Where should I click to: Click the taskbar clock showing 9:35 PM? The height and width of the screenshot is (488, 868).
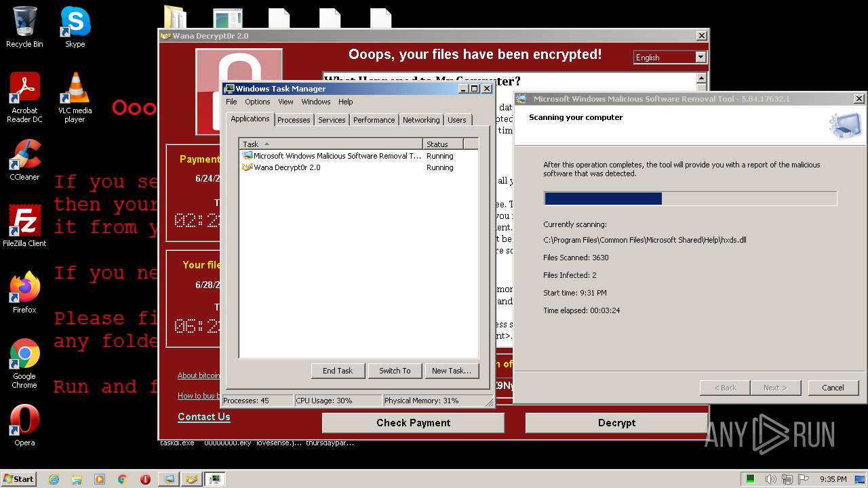pyautogui.click(x=833, y=479)
